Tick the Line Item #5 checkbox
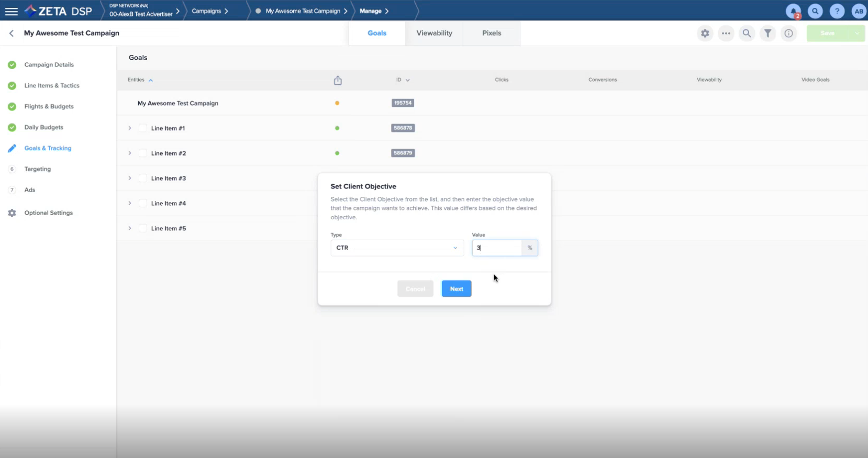Image resolution: width=868 pixels, height=458 pixels. (143, 229)
